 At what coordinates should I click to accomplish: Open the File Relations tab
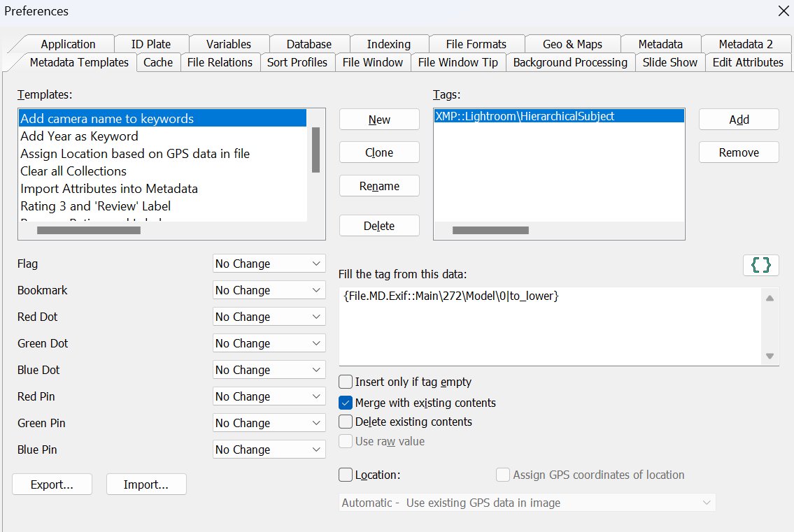(220, 62)
